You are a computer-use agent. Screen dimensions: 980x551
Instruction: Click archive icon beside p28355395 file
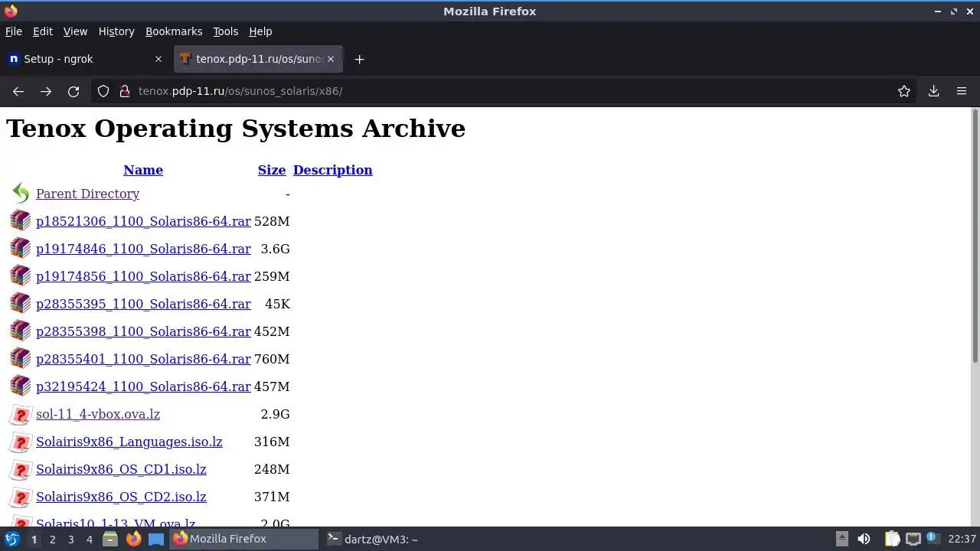(21, 304)
